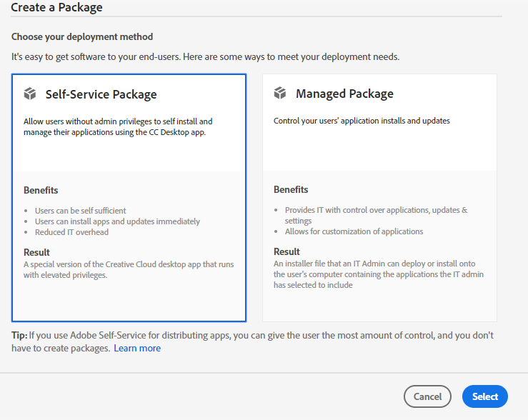Click 'Users can install apps and updates immediately'

point(117,221)
